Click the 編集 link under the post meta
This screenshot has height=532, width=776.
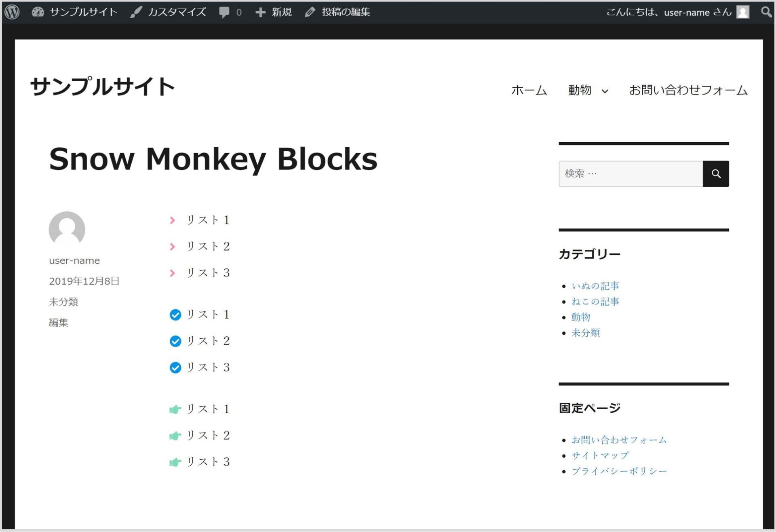click(59, 323)
